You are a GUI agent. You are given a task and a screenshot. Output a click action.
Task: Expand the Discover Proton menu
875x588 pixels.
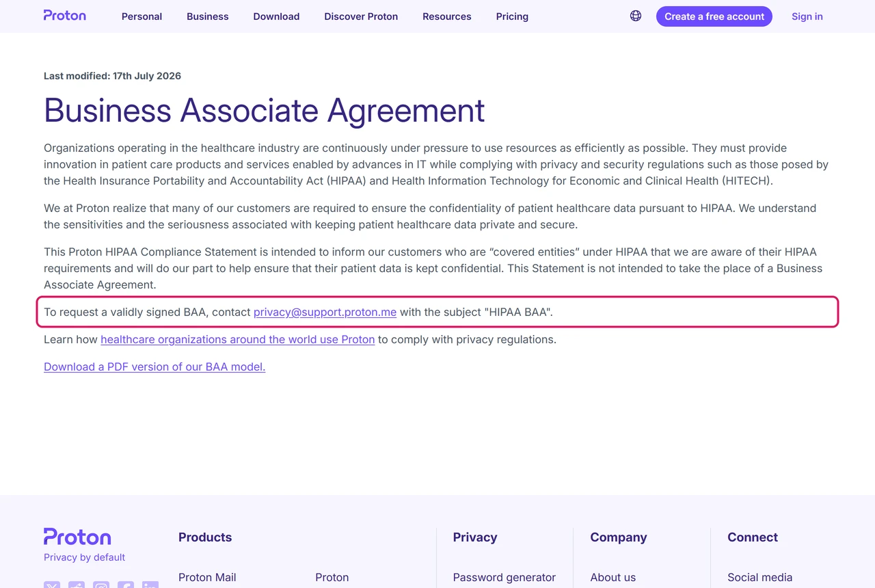pyautogui.click(x=361, y=16)
